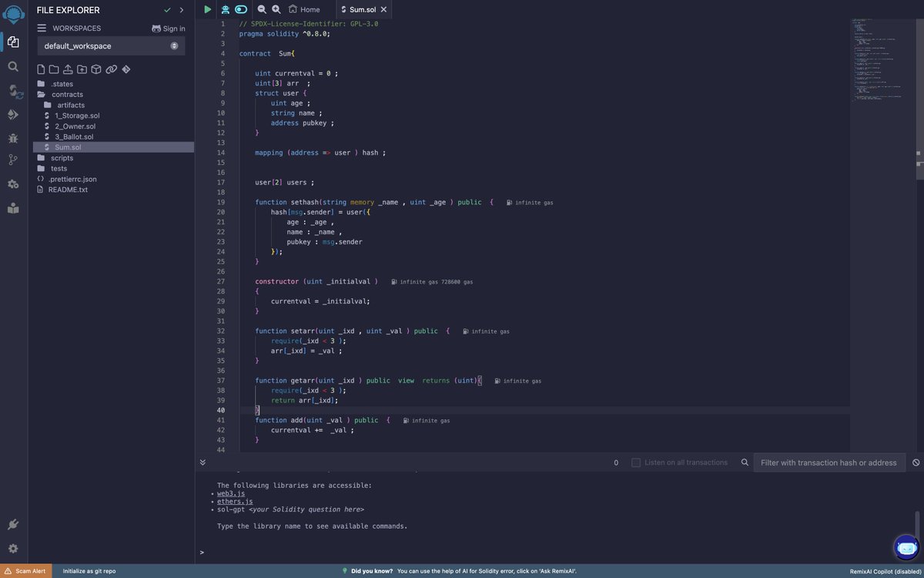Click Initialize as git repo
This screenshot has height=578, width=924.
point(89,571)
